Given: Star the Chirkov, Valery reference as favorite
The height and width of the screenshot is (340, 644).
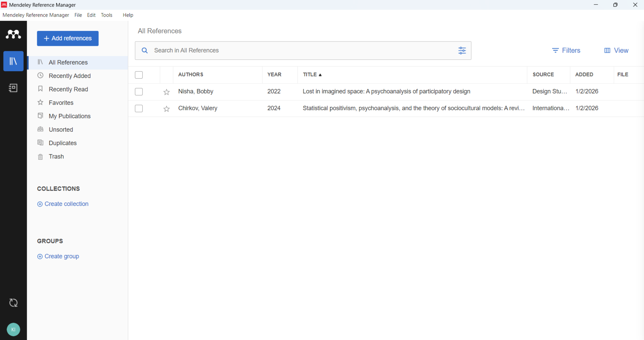Looking at the screenshot, I should [x=167, y=109].
